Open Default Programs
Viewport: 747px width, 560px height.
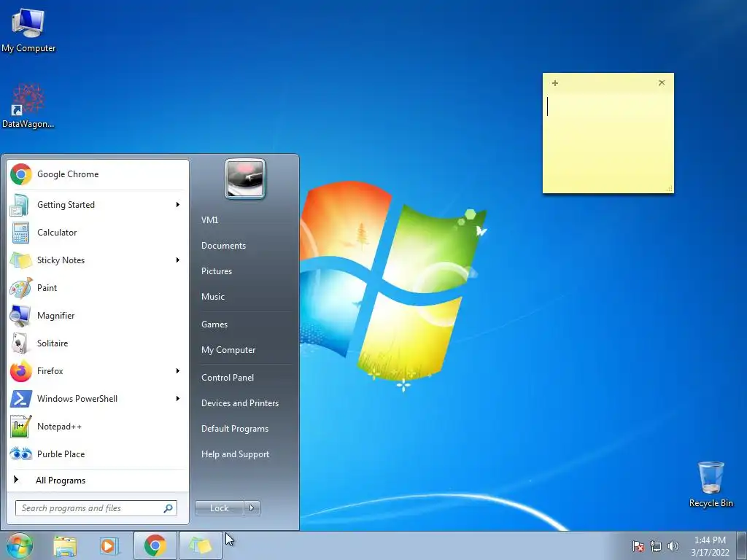pos(235,429)
